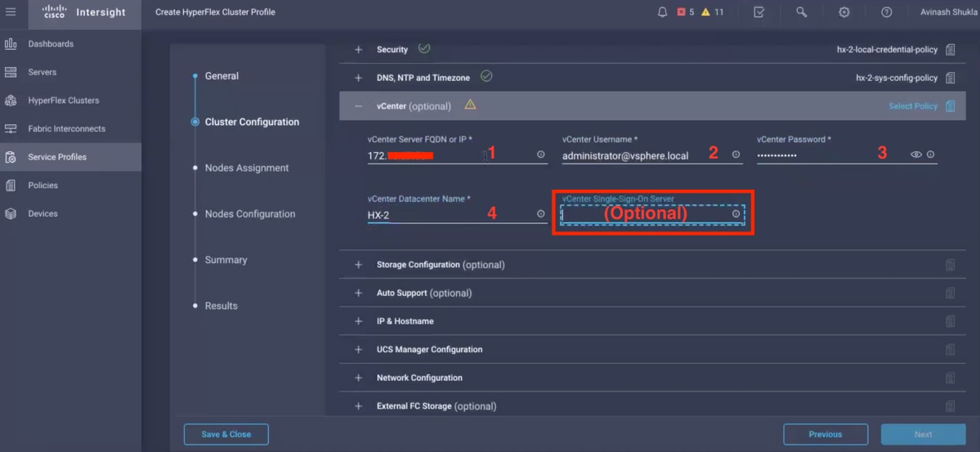Image resolution: width=980 pixels, height=452 pixels.
Task: Open the notifications bell
Action: (x=663, y=12)
